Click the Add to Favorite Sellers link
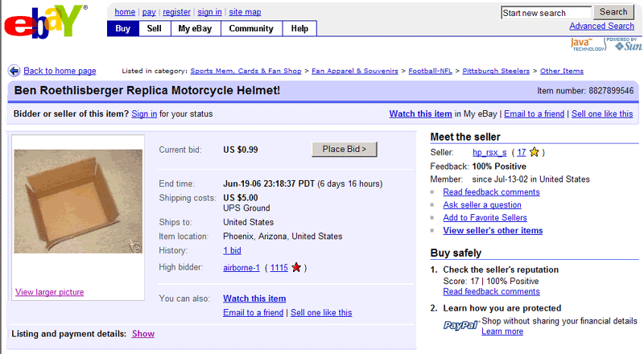Viewport: 644px width, 354px height. (485, 218)
